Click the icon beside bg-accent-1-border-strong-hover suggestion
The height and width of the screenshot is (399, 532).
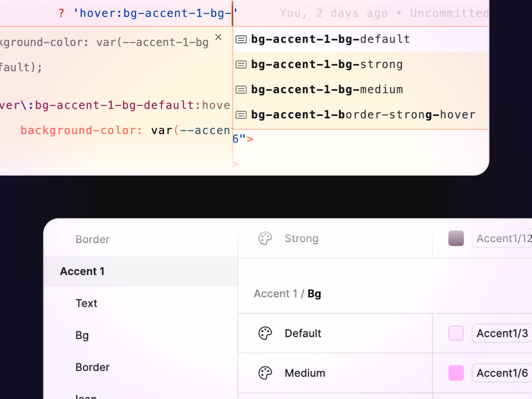[x=241, y=115]
